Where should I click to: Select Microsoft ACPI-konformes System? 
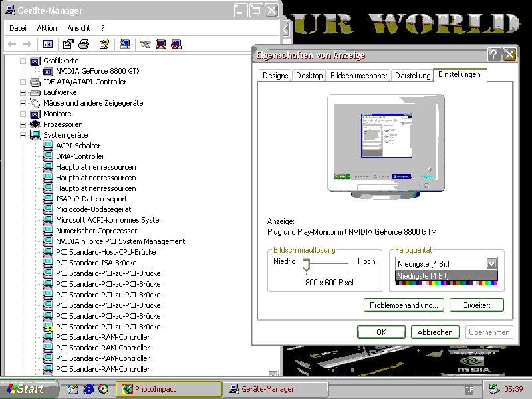click(110, 220)
